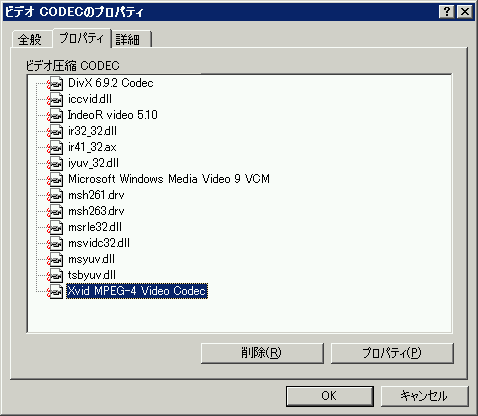Click the icon beside msrle32.dll
478x416 pixels.
(55, 227)
